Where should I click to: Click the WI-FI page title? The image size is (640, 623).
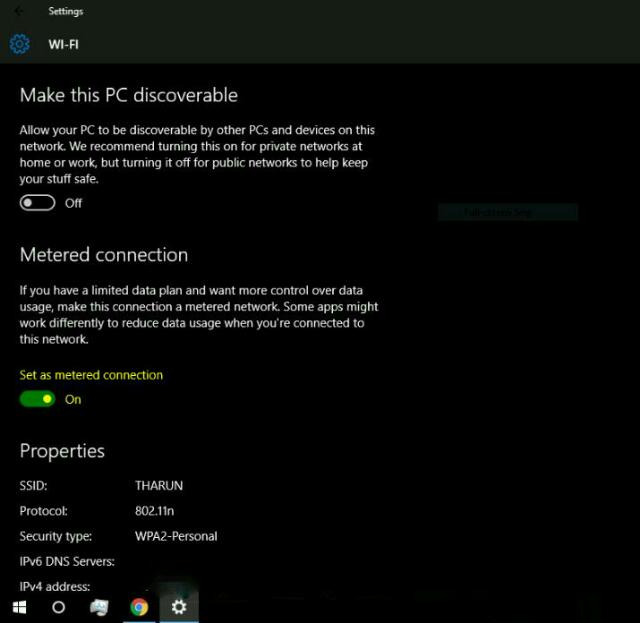tap(64, 45)
